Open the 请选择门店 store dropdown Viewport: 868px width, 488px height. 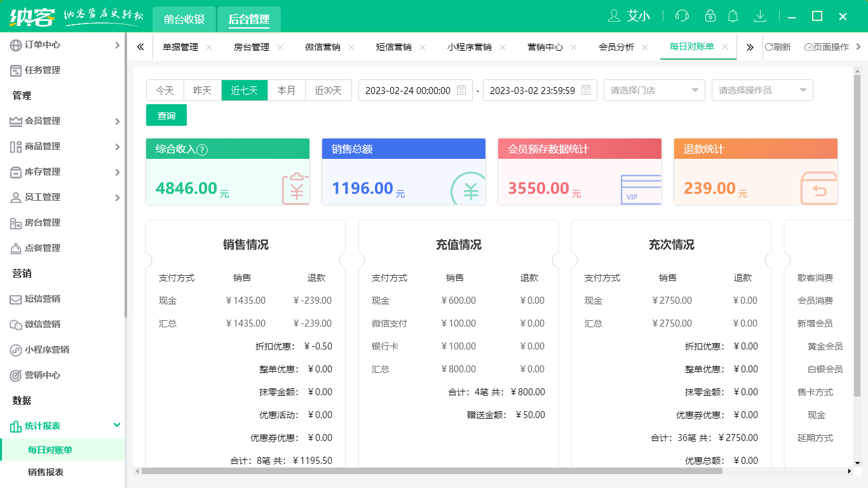point(654,90)
